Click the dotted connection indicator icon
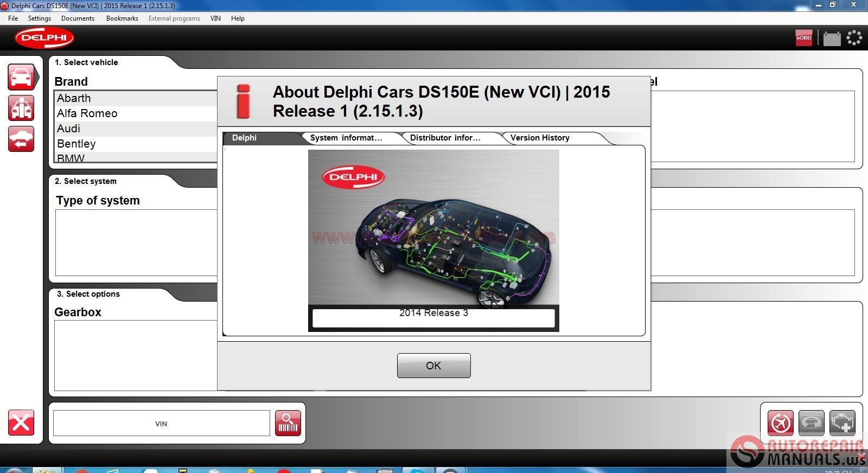 (854, 37)
